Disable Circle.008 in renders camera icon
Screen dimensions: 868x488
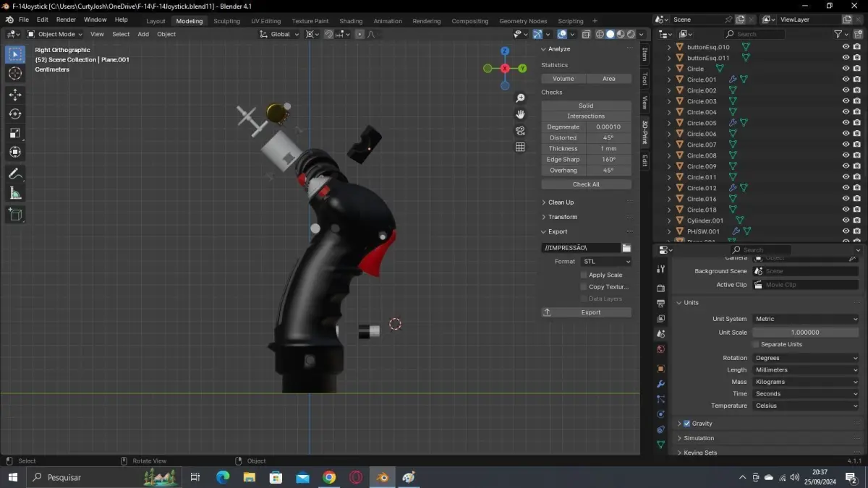pos(856,155)
